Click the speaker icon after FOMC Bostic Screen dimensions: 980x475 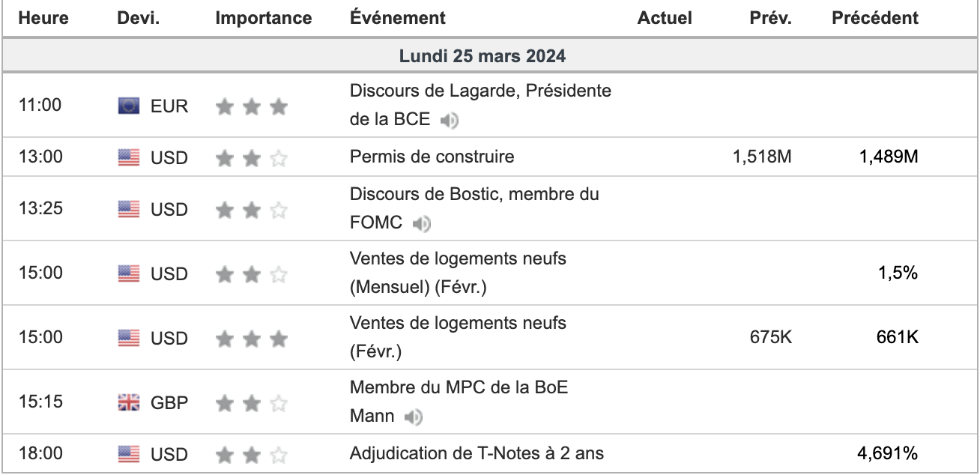pyautogui.click(x=422, y=223)
